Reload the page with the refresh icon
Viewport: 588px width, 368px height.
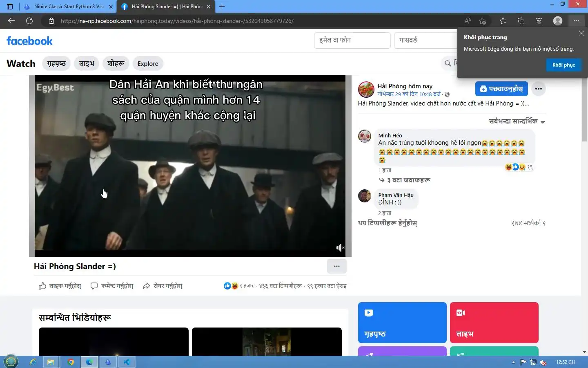(x=29, y=21)
